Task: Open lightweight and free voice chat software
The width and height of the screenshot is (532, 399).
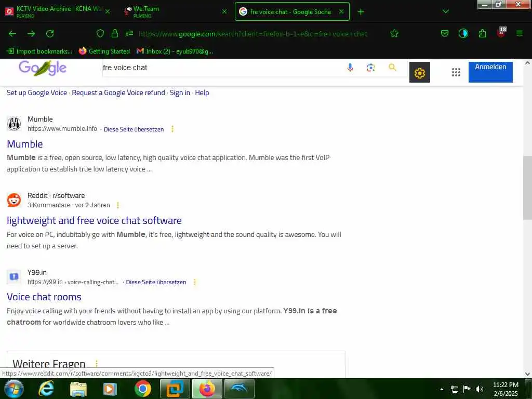Action: pyautogui.click(x=95, y=220)
